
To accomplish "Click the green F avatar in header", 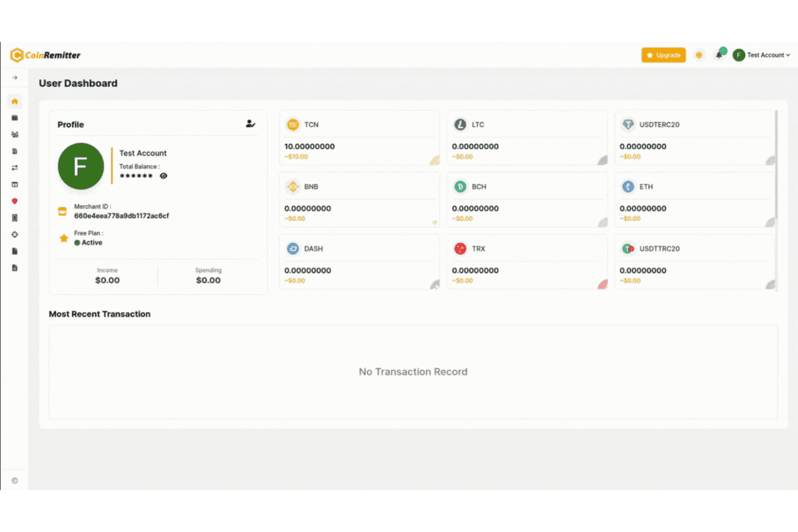I will coord(739,55).
